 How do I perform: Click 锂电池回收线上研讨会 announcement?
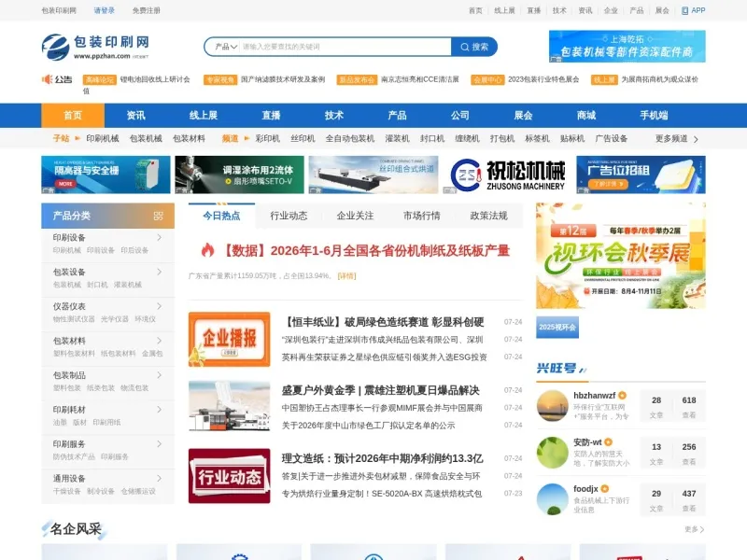(155, 79)
